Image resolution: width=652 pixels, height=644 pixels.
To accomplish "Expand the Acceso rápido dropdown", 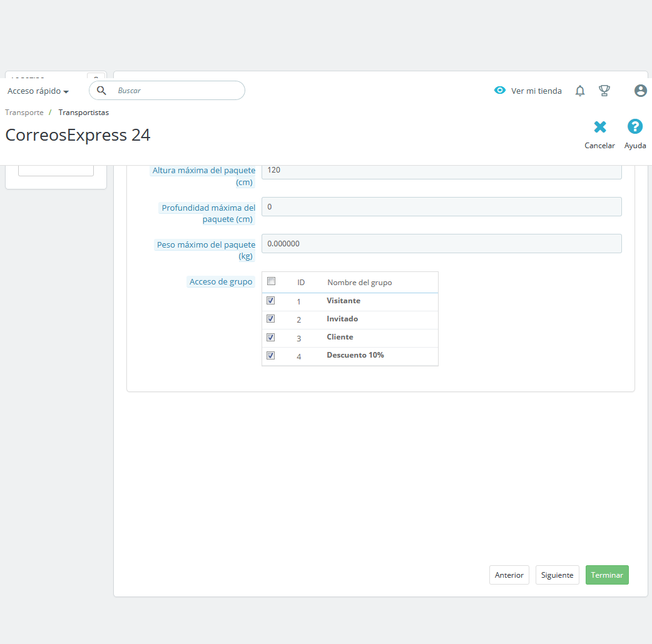I will (x=38, y=91).
